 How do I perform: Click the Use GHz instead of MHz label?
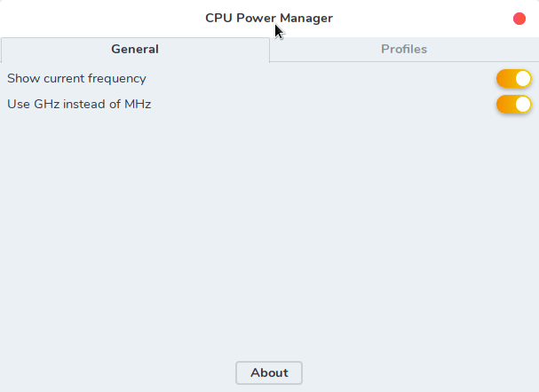79,105
